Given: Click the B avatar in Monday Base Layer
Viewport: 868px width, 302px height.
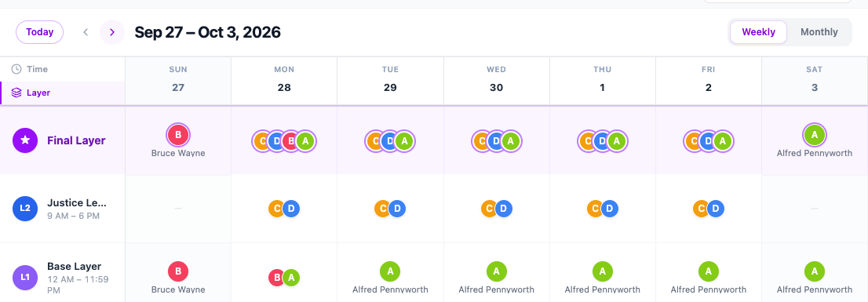Looking at the screenshot, I should point(277,277).
